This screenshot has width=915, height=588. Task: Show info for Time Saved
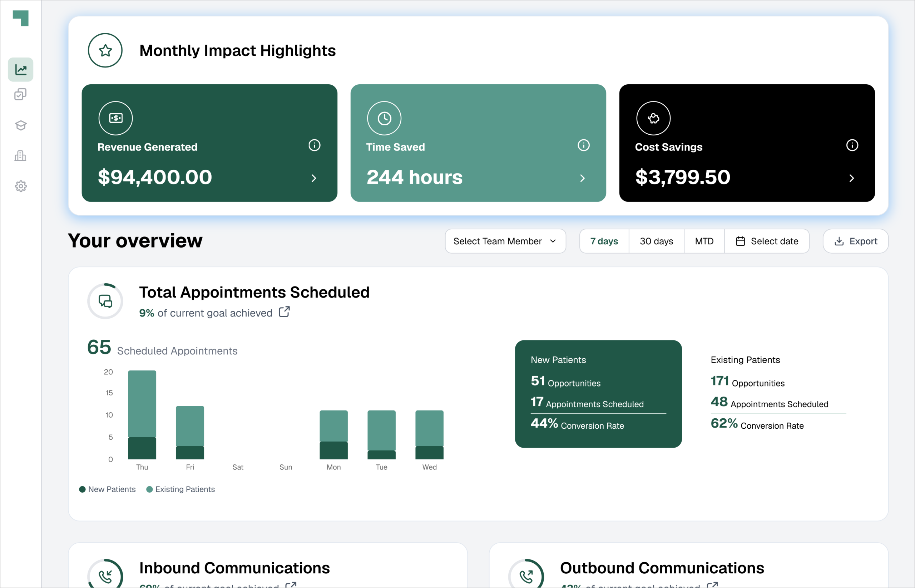click(x=583, y=145)
